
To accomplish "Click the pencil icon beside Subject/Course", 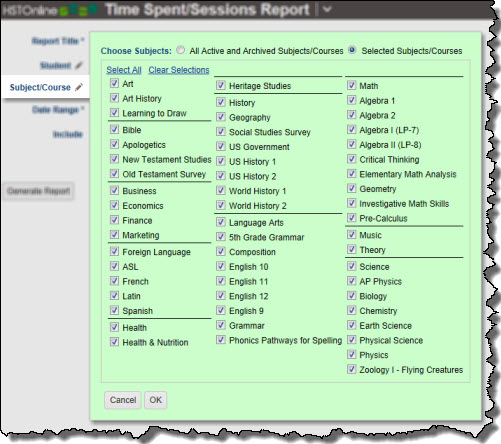I will tap(79, 87).
